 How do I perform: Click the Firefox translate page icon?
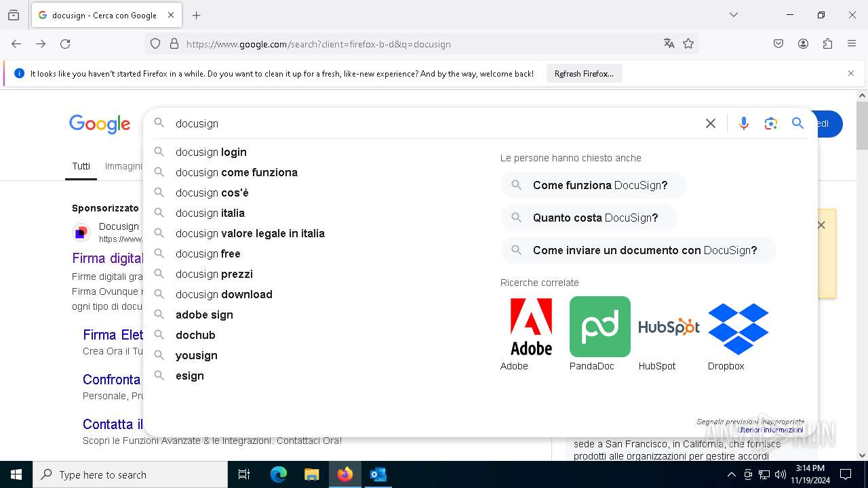click(669, 44)
